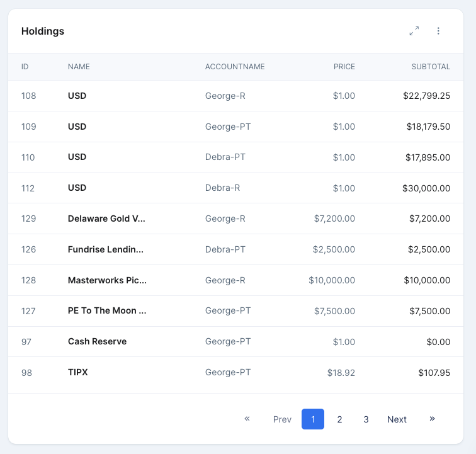
Task: Select current page 1 button
Action: 313,419
